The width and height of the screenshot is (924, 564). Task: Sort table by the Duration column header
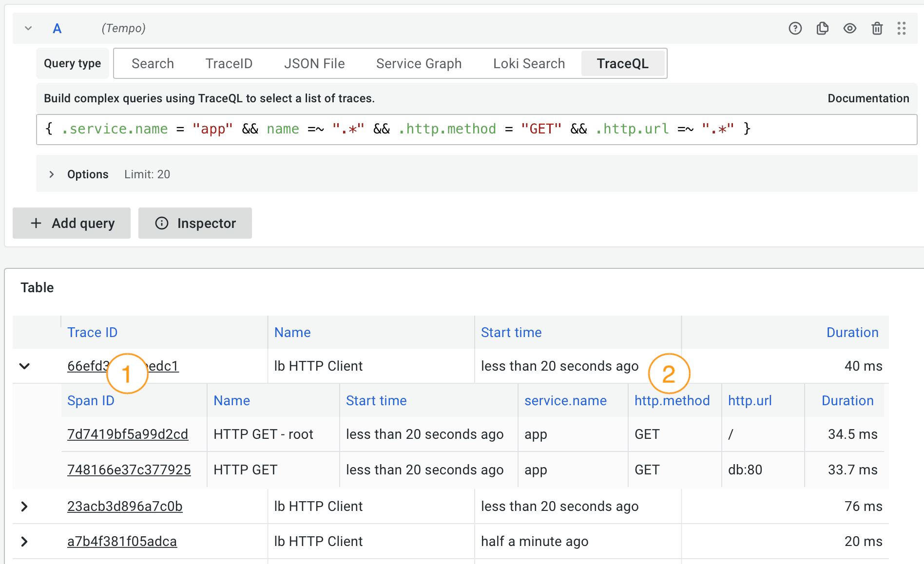coord(852,332)
